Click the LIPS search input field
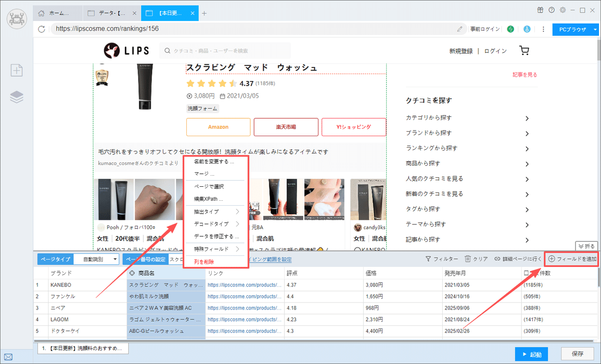Screen dimensions: 601x364 225,51
